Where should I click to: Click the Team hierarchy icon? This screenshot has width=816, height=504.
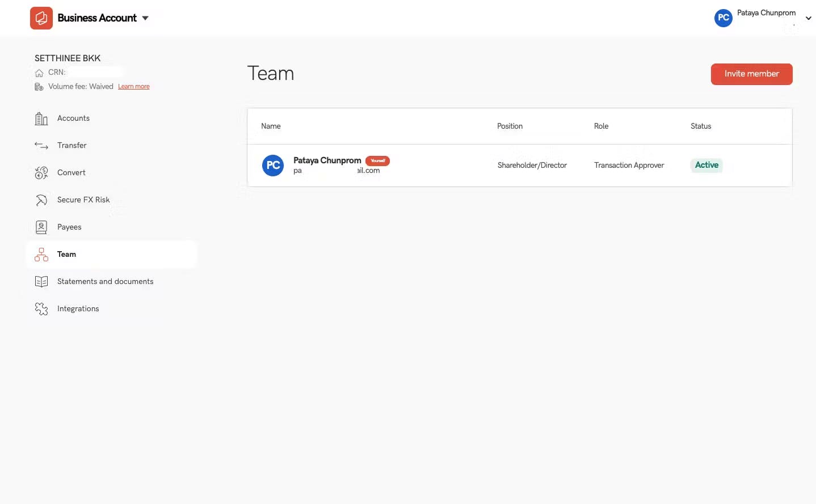pyautogui.click(x=41, y=255)
